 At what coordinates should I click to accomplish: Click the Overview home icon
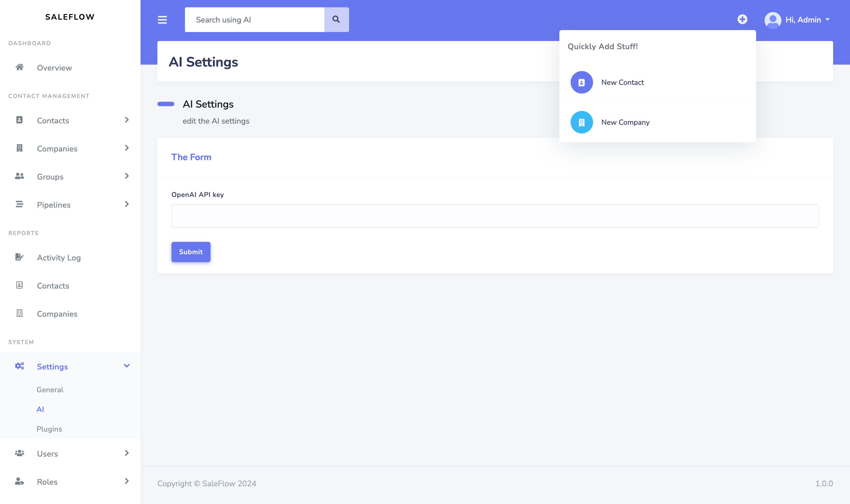[19, 67]
